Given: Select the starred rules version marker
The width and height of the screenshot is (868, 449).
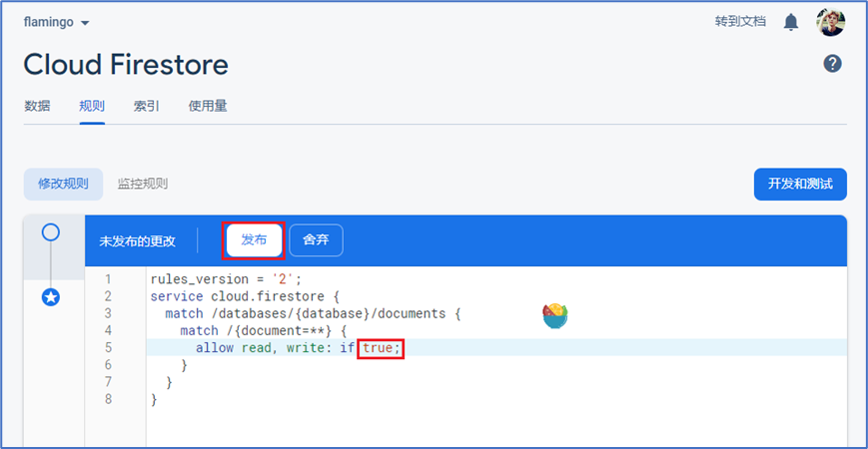Looking at the screenshot, I should (51, 296).
